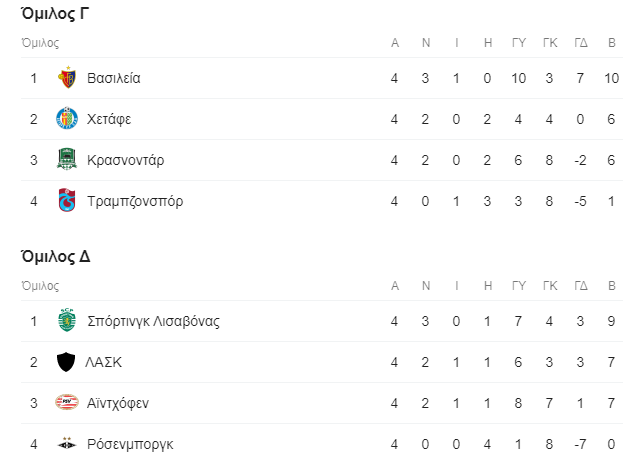The image size is (623, 469).
Task: Select the Τραμπζονσπόρ team name
Action: (x=135, y=201)
